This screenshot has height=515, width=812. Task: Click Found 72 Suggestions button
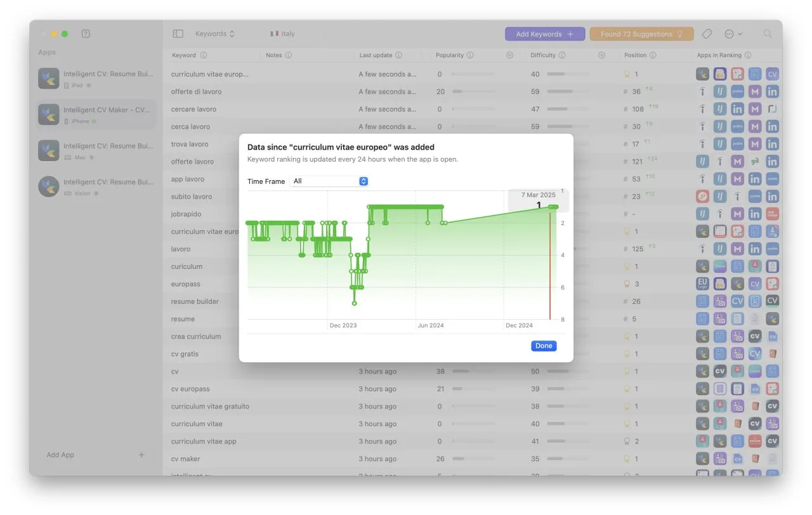point(641,34)
